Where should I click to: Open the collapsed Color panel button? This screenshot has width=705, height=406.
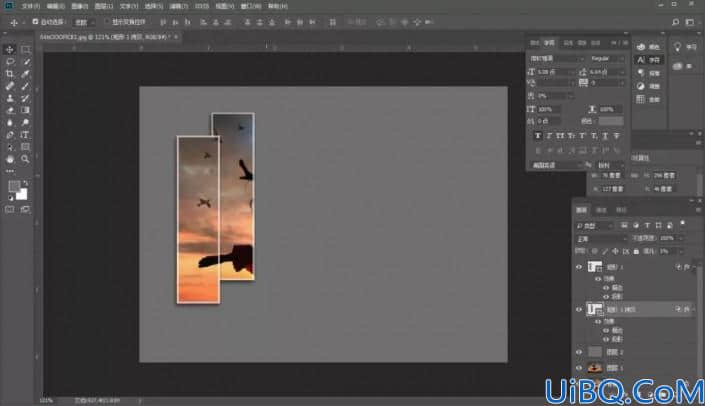(x=648, y=47)
